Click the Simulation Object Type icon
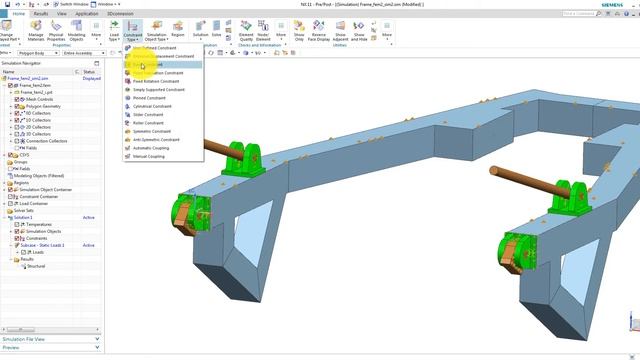640x360 pixels. [156, 31]
